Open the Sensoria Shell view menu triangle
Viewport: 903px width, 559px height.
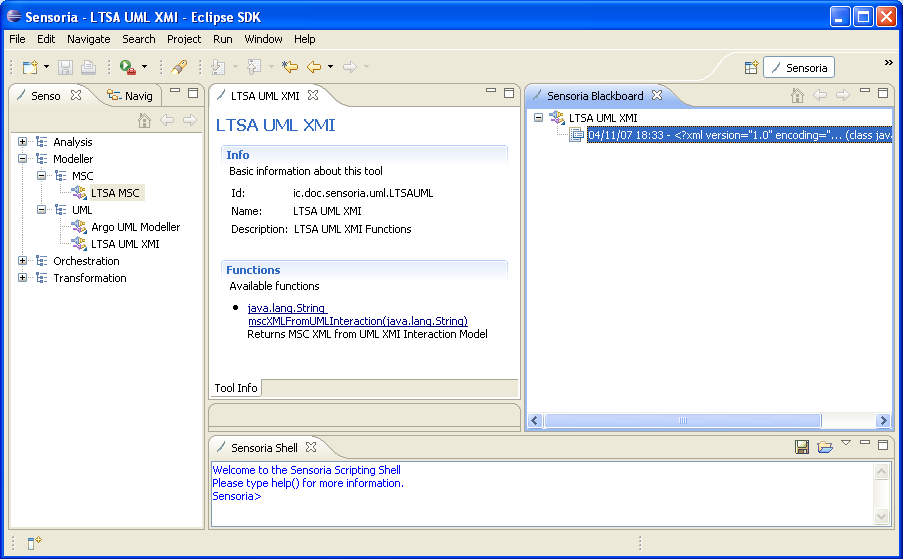click(x=846, y=443)
